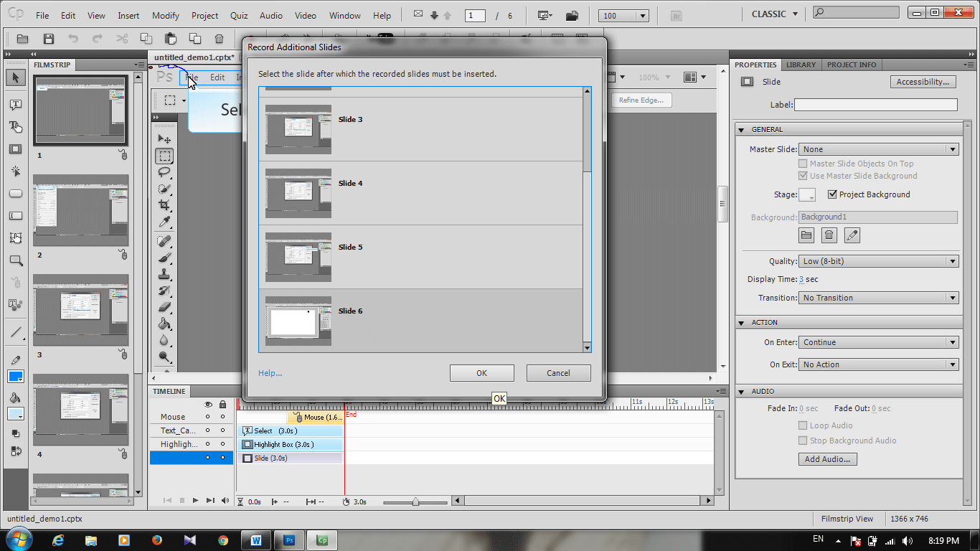
Task: Open the Quiz menu
Action: (x=239, y=15)
